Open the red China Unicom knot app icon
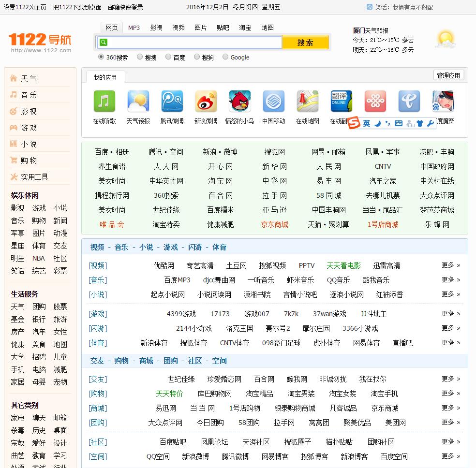The image size is (476, 468). point(375,102)
